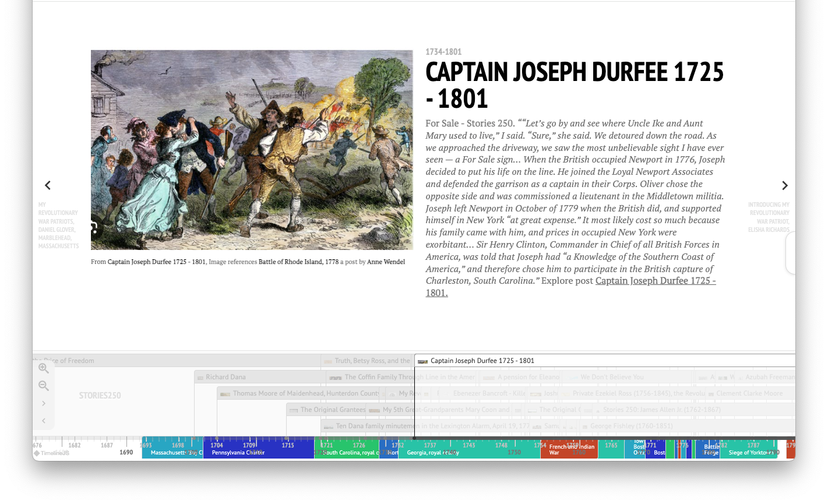Select Clement Clarke Moore marker
The image size is (828, 504).
[750, 393]
